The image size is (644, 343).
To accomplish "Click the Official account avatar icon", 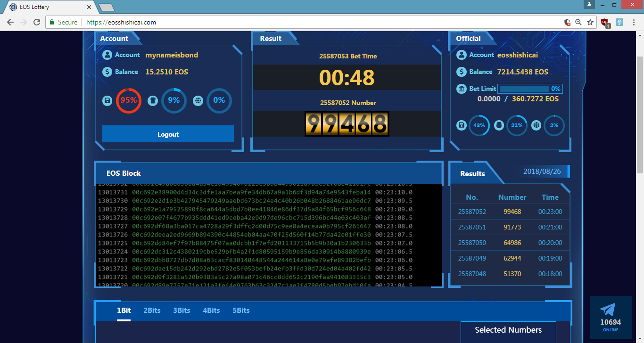I will [x=462, y=55].
